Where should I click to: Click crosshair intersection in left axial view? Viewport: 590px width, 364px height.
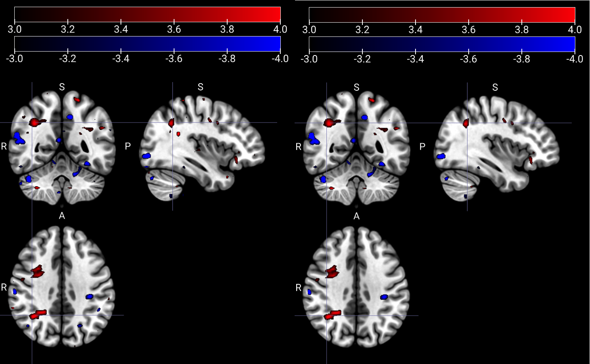[x=32, y=315]
